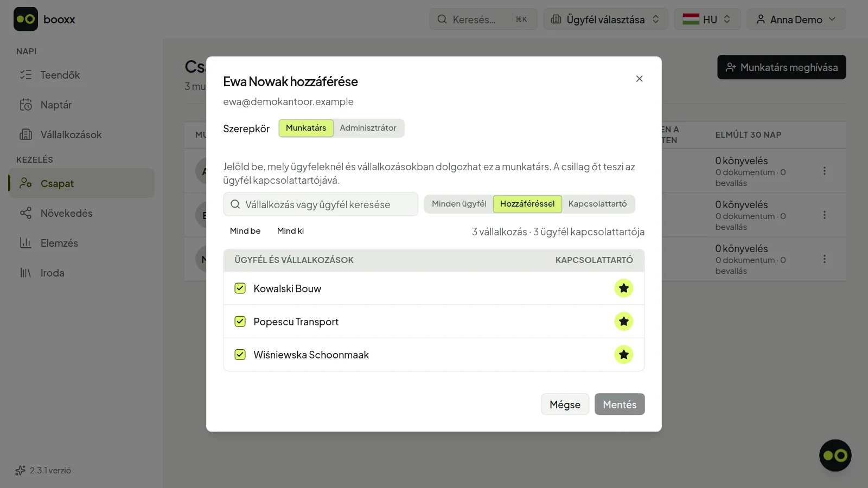Screen dimensions: 868x488
Task: Uncheck the Popescu Transport checkbox
Action: point(240,322)
